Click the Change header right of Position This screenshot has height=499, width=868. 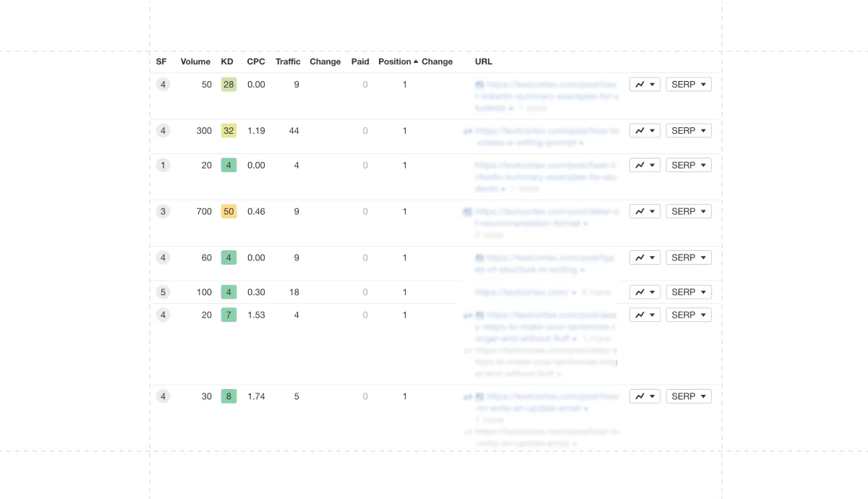click(x=438, y=62)
